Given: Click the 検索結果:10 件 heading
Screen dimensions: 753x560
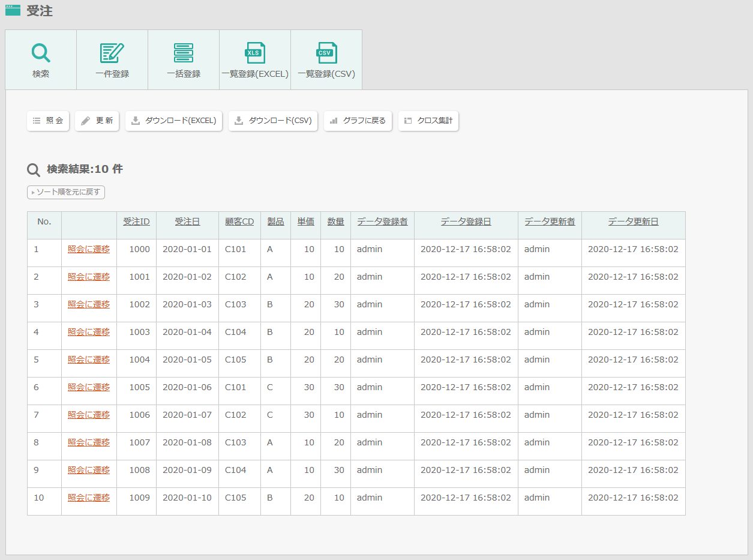Looking at the screenshot, I should tap(85, 169).
